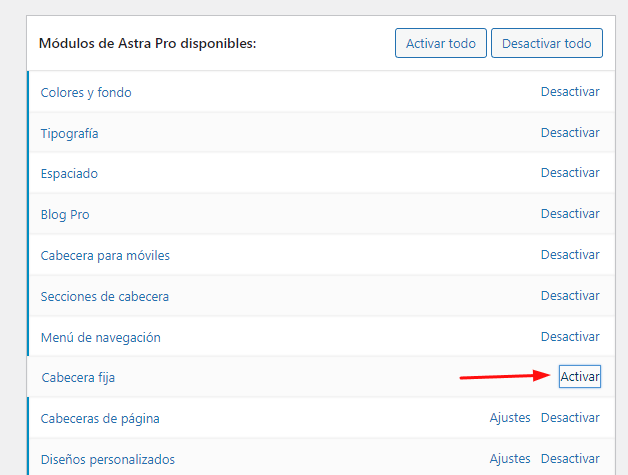628x475 pixels.
Task: Select the Tipografía module name
Action: pyautogui.click(x=69, y=133)
